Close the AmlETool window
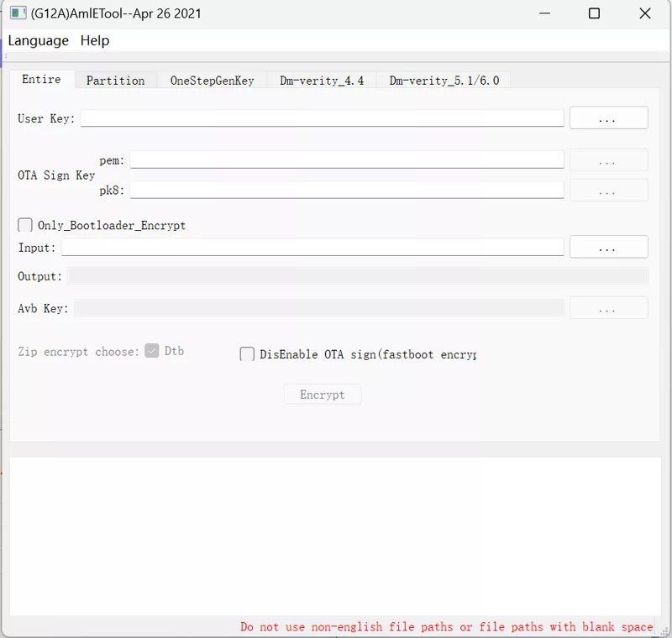This screenshot has width=672, height=638. 644,13
